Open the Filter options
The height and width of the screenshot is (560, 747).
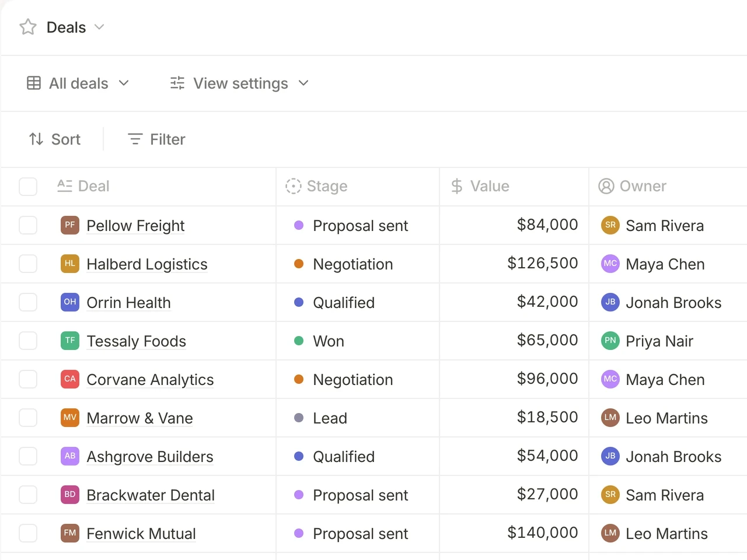tap(156, 139)
